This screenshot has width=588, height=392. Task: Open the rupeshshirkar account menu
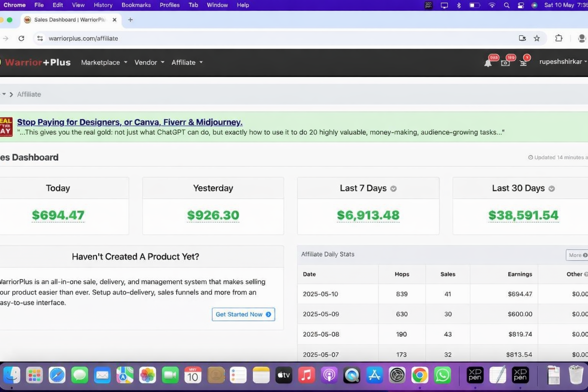pyautogui.click(x=562, y=62)
